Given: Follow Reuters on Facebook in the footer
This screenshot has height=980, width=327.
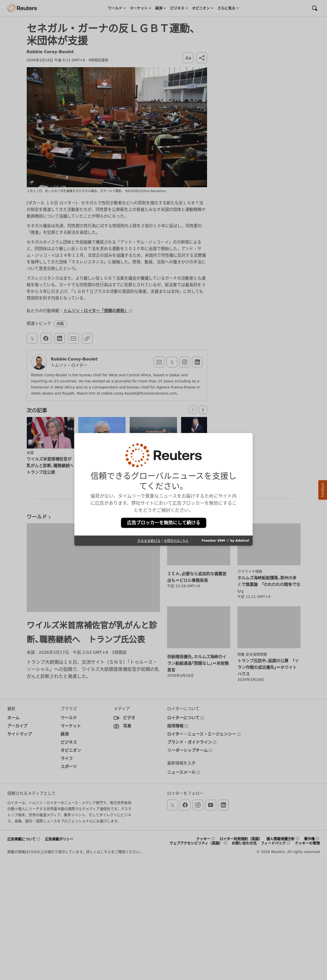Looking at the screenshot, I should (x=185, y=805).
